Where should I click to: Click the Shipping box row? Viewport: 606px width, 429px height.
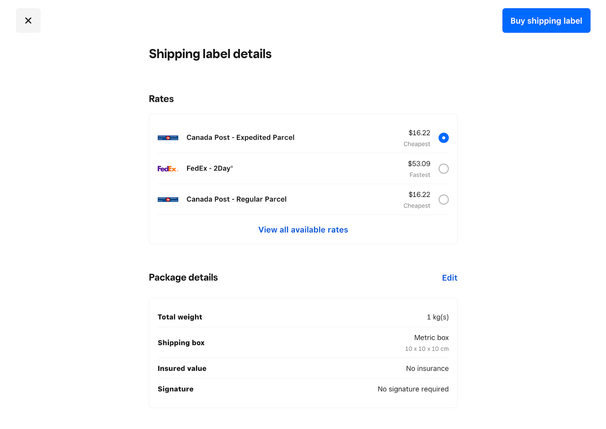(303, 343)
